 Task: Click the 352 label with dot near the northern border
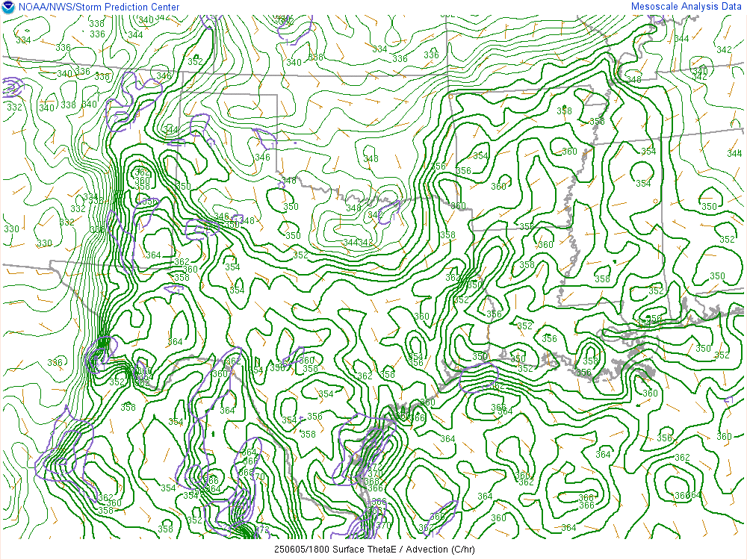(x=195, y=61)
